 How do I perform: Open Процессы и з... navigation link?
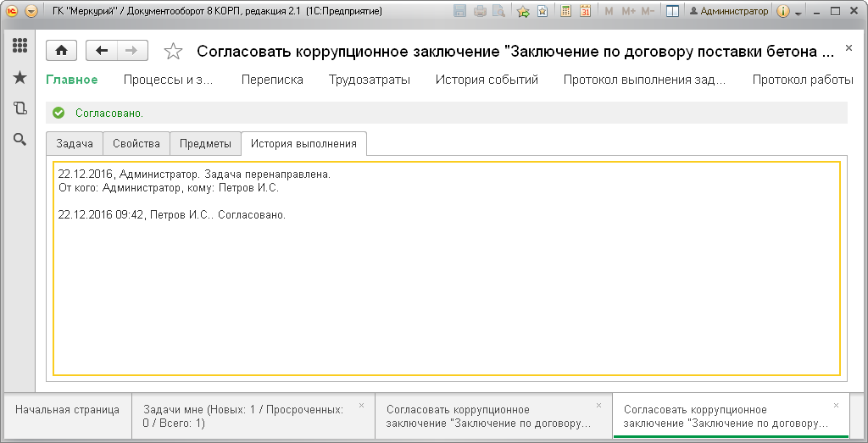(169, 80)
